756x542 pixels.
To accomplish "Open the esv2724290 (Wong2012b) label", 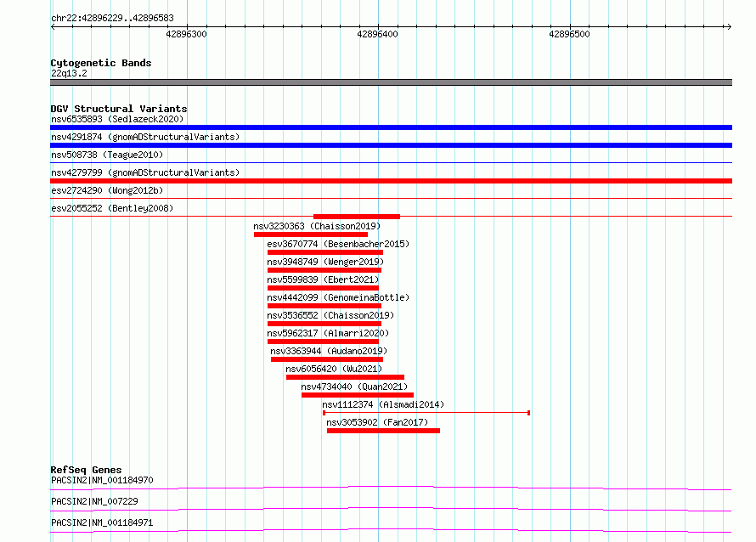I will point(107,190).
